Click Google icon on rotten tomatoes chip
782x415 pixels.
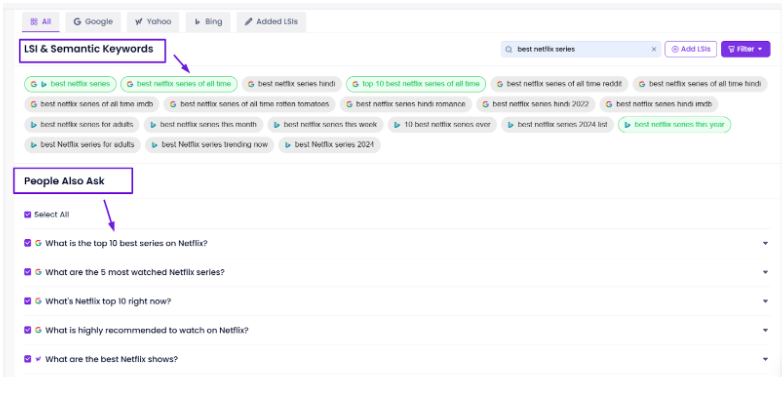point(173,104)
